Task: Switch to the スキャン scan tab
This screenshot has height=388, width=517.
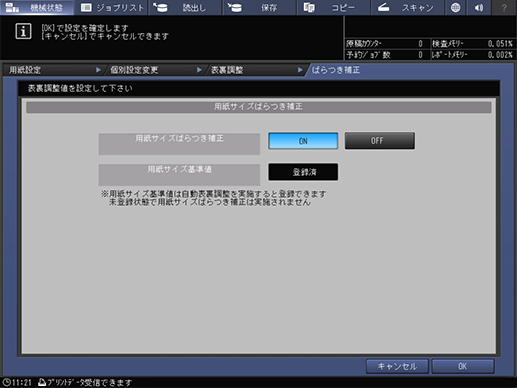Action: (407, 7)
